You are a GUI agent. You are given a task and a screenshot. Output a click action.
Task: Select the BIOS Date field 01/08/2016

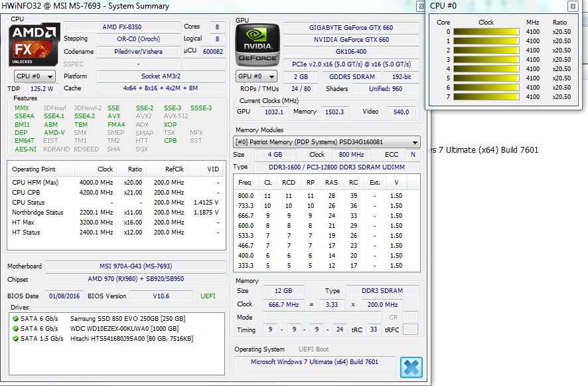(64, 296)
